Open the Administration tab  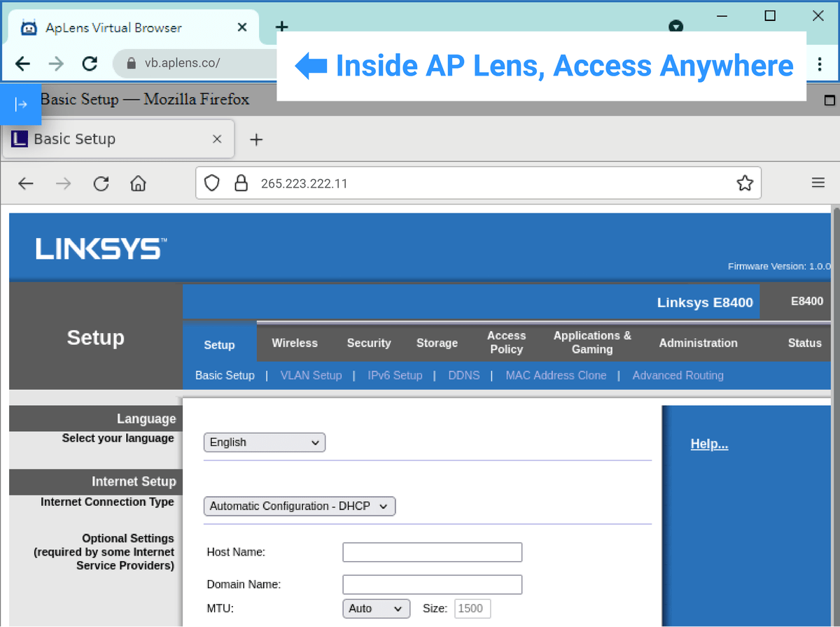(x=698, y=343)
